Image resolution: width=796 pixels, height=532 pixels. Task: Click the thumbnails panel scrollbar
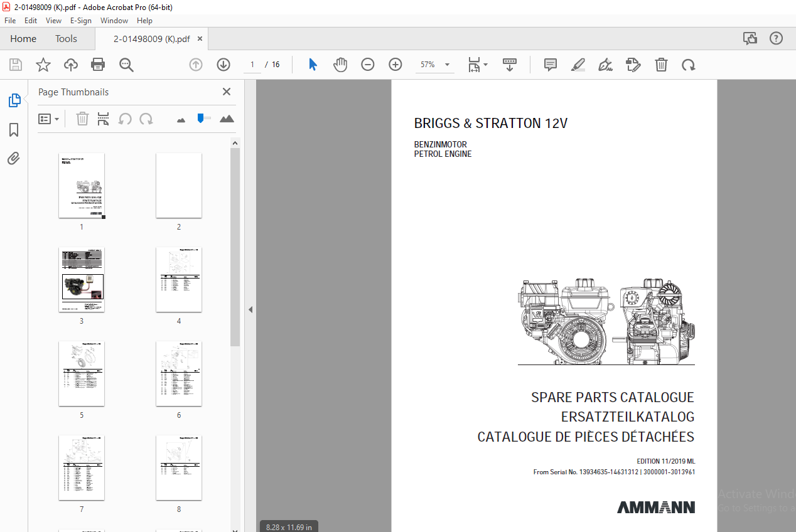(235, 247)
